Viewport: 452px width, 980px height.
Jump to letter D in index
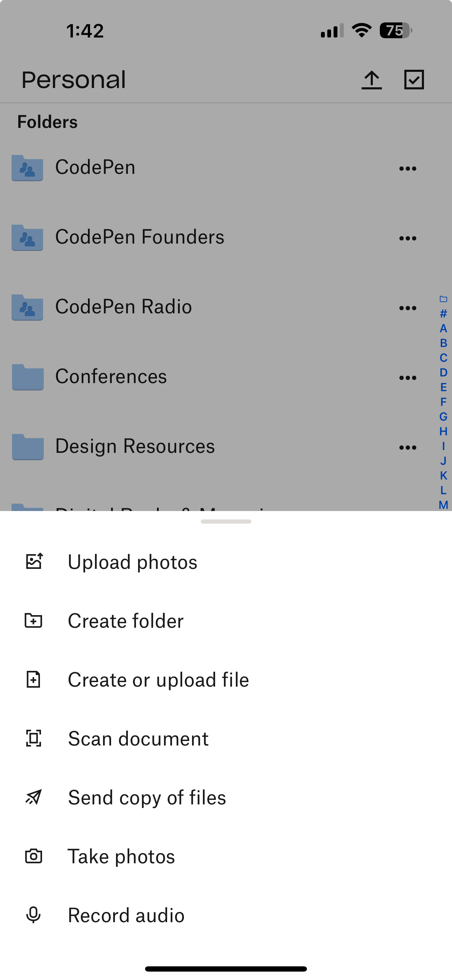click(x=443, y=373)
